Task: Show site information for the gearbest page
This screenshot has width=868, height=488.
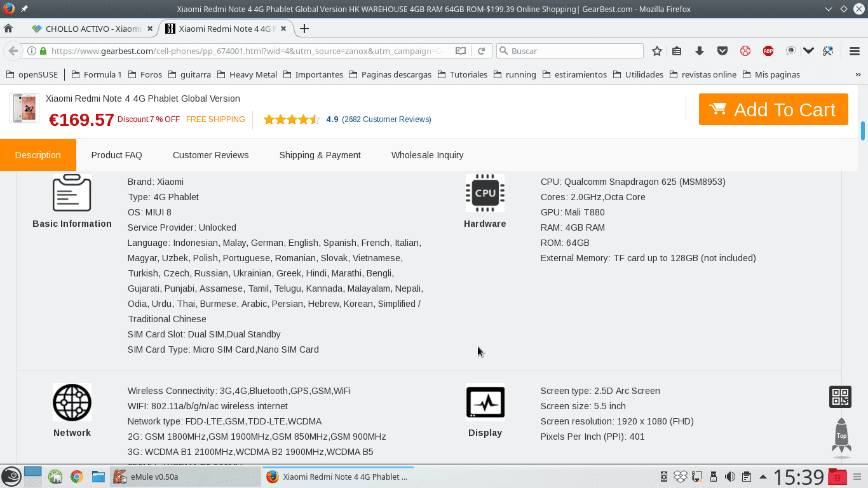Action: pos(32,51)
